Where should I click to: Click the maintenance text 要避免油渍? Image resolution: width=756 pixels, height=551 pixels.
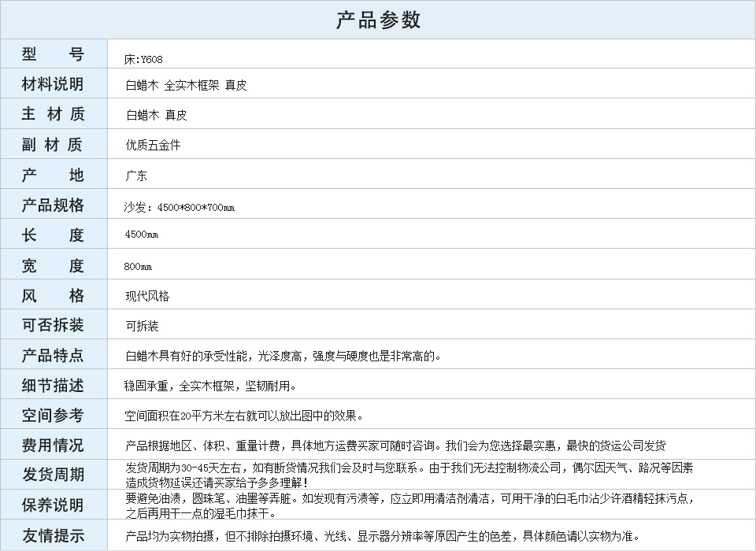(409, 505)
